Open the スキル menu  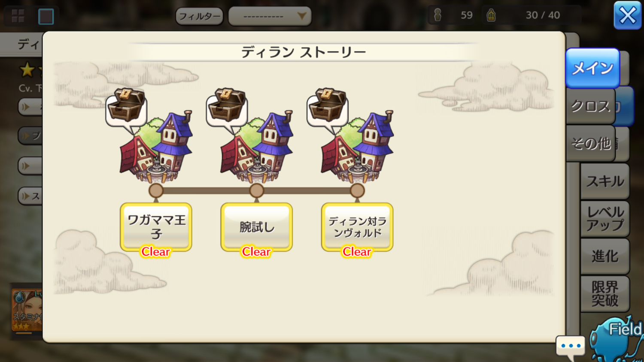[x=605, y=181]
